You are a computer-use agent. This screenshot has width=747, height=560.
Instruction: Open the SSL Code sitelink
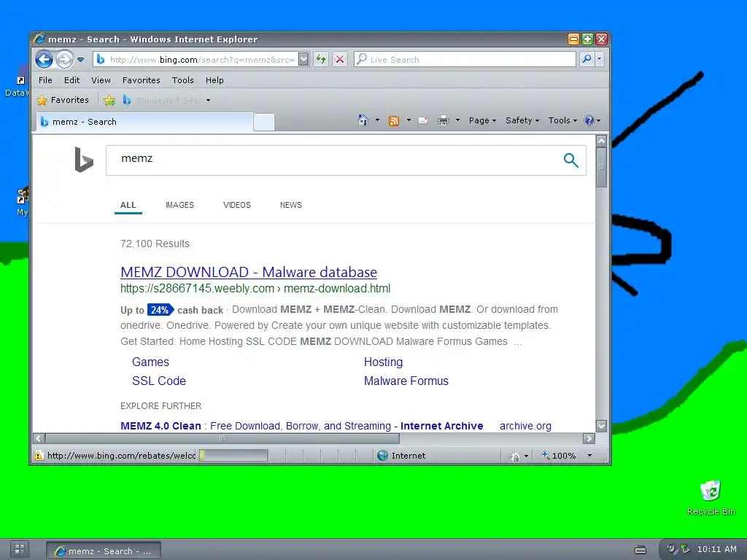pos(158,381)
